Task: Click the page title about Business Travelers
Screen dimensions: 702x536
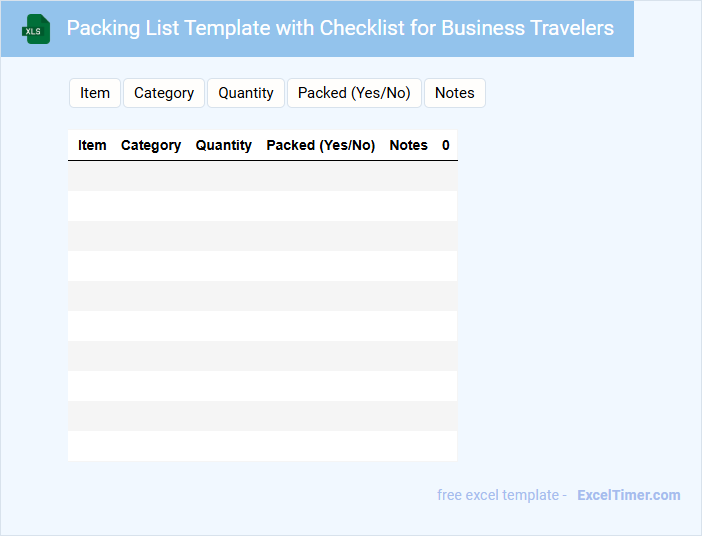Action: 340,28
